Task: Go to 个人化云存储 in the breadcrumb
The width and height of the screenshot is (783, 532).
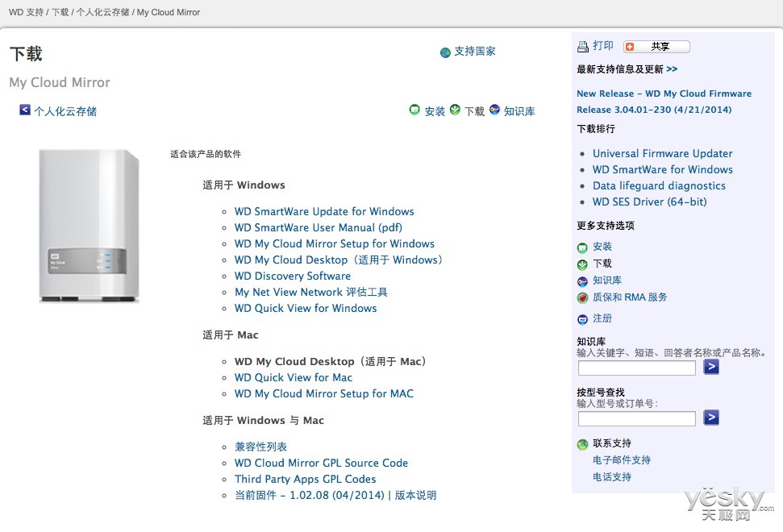Action: [103, 12]
